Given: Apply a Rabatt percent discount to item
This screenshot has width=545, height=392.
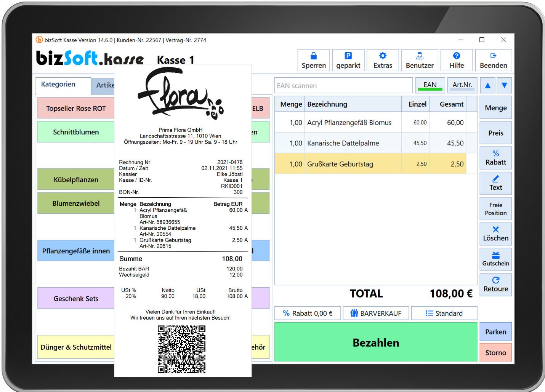Looking at the screenshot, I should click(x=495, y=158).
